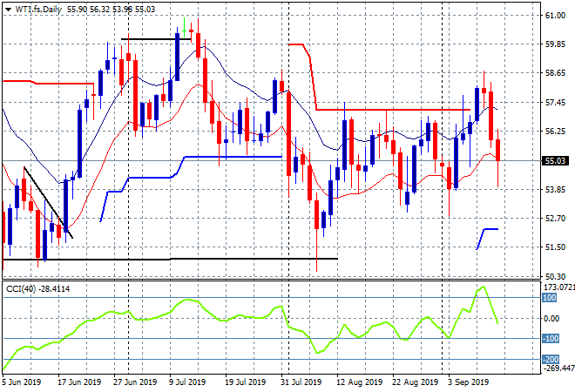Viewport: 575px width, 392px height.
Task: Select the short black resistance line near 60.00
Action: (x=156, y=39)
